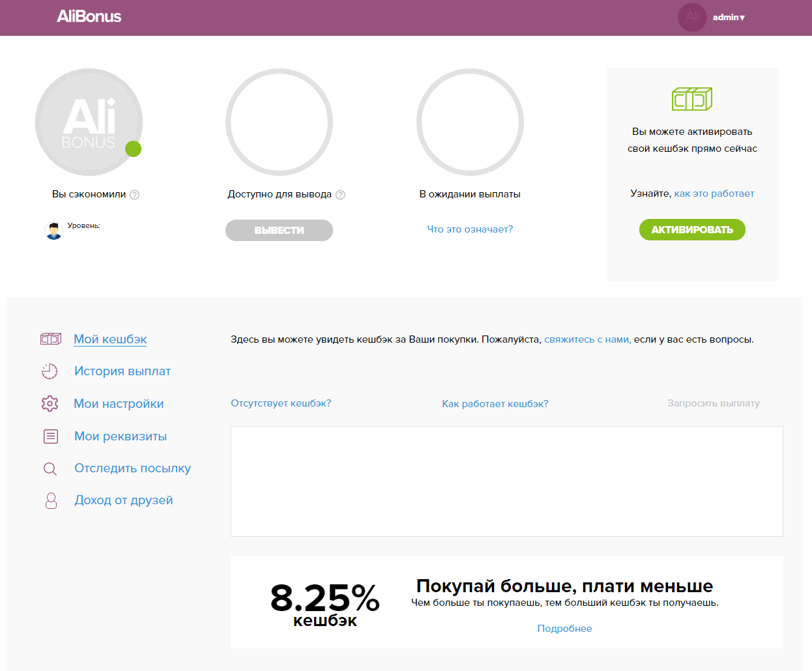Image resolution: width=812 pixels, height=671 pixels.
Task: Click the gear icon for settings
Action: click(x=50, y=403)
